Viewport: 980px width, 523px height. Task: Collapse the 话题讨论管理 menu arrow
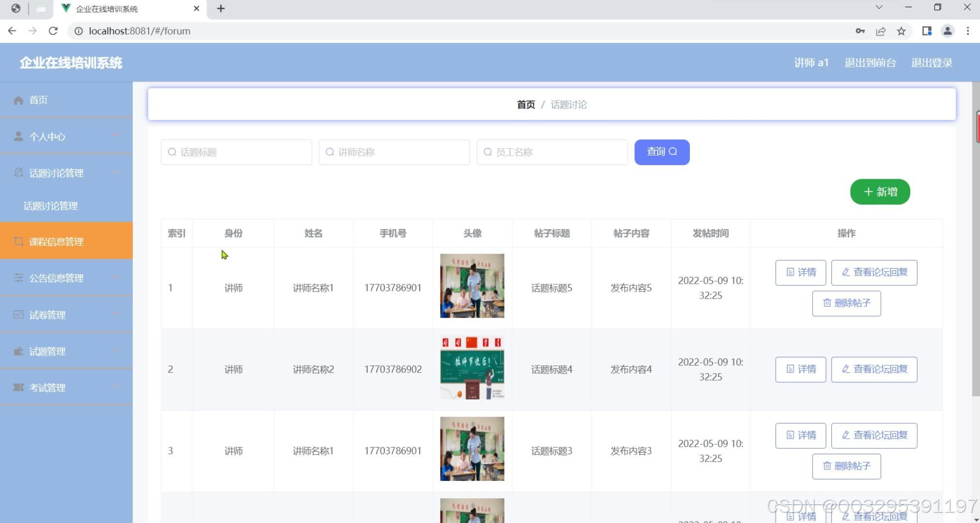point(116,171)
